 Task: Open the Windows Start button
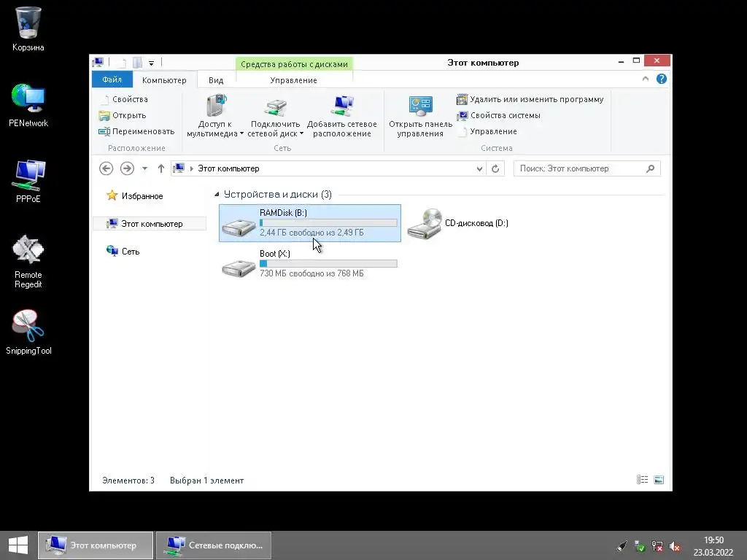[18, 545]
